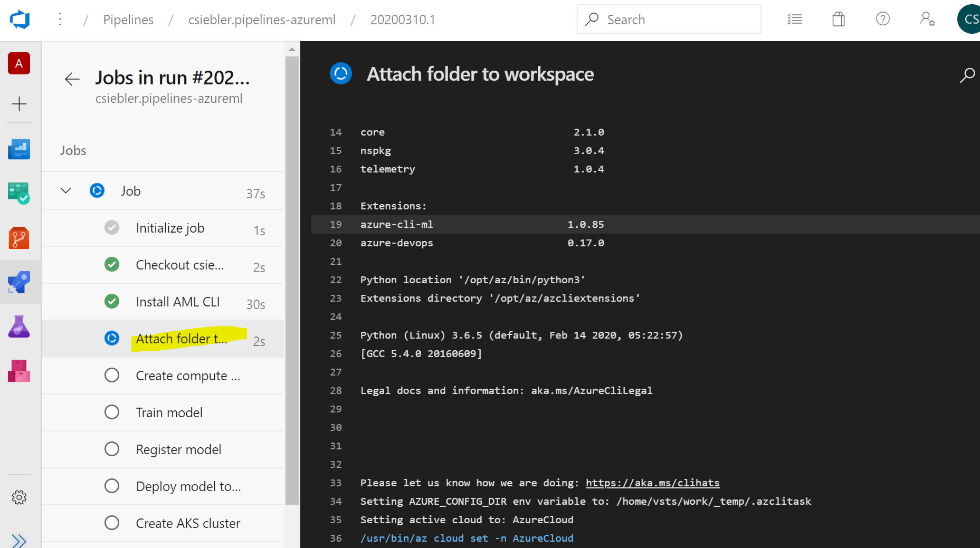Click log line number 19
Screen dimensions: 980x548
tap(336, 224)
